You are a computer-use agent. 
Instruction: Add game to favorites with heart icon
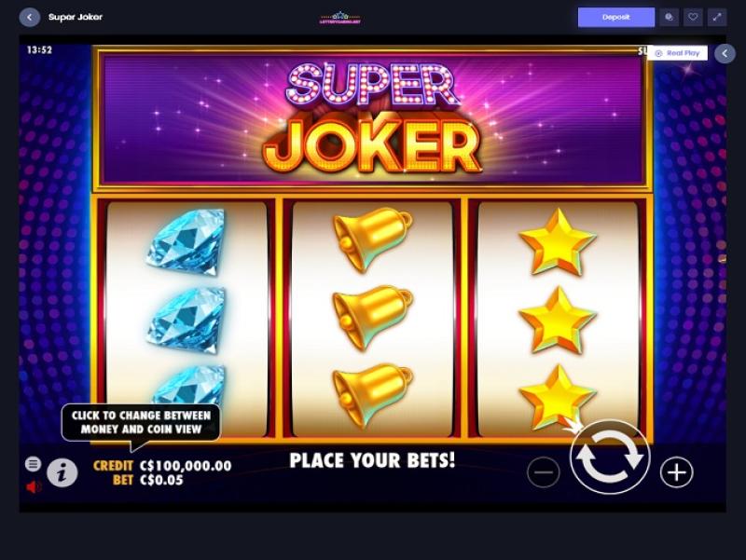tap(693, 17)
